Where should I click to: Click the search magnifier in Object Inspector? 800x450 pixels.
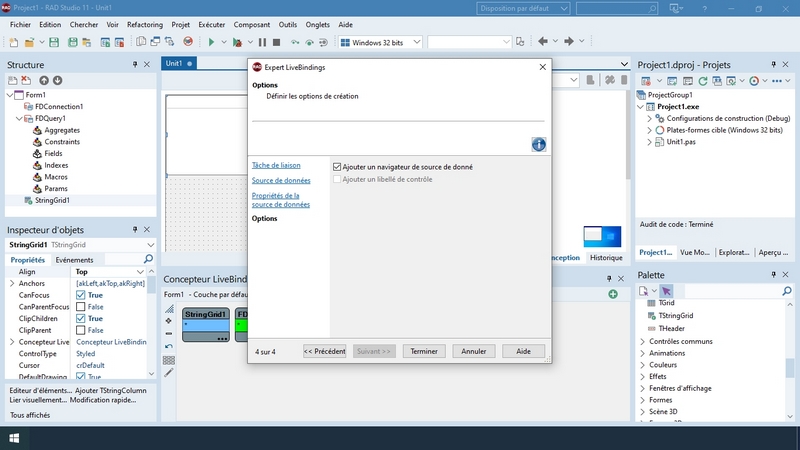coord(149,259)
